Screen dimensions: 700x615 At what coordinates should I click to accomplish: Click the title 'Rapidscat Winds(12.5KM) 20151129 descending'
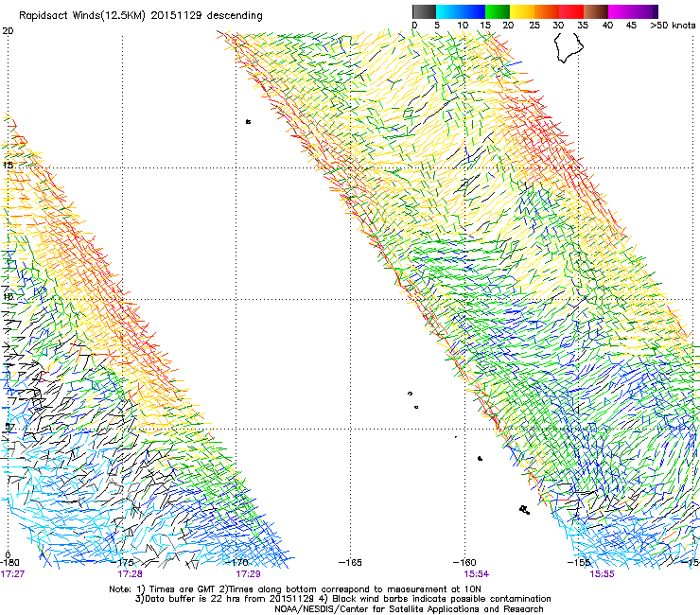pos(141,16)
